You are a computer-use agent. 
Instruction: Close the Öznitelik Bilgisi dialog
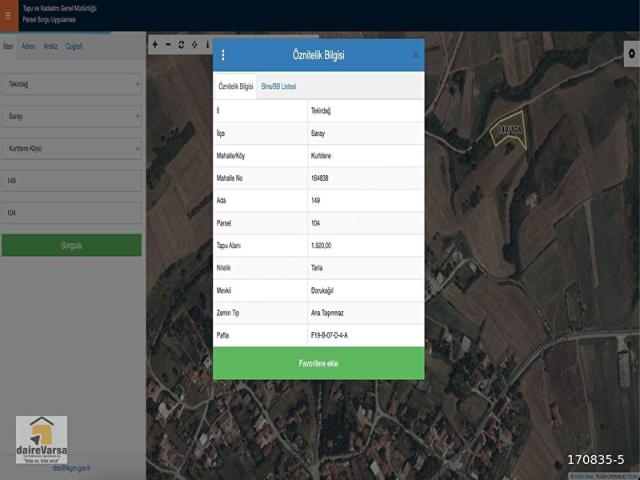415,54
